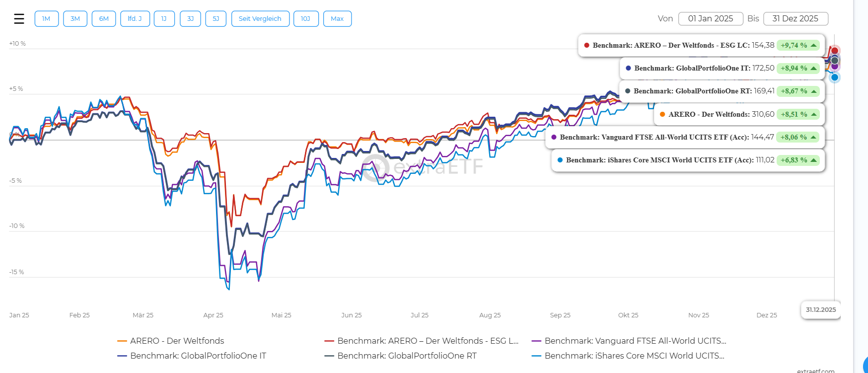Open the Von start date field

pyautogui.click(x=710, y=19)
